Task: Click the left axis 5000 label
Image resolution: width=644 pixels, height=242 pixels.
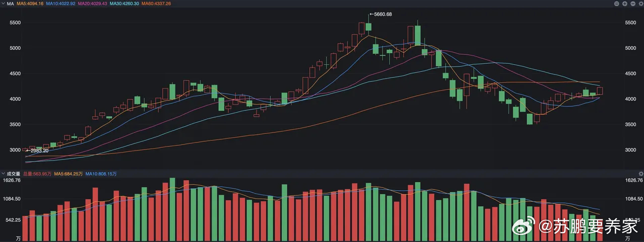Action: pyautogui.click(x=15, y=48)
